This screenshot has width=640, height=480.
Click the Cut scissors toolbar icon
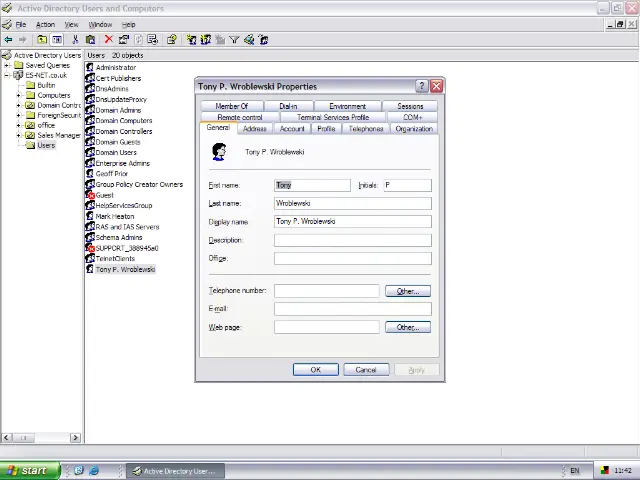pyautogui.click(x=75, y=40)
